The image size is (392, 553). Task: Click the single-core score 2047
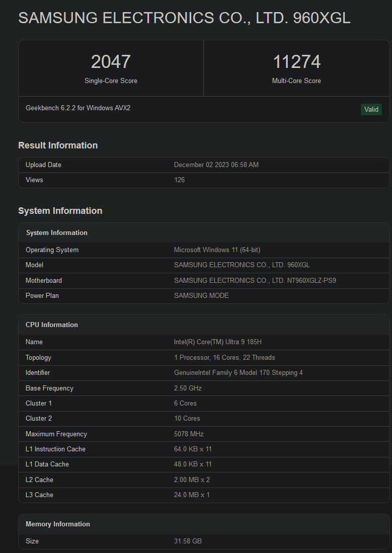click(111, 62)
